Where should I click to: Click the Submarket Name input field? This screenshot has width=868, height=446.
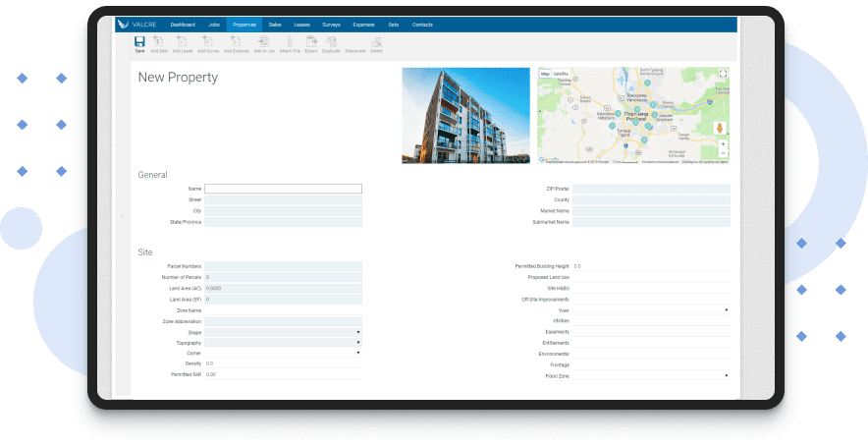point(651,222)
